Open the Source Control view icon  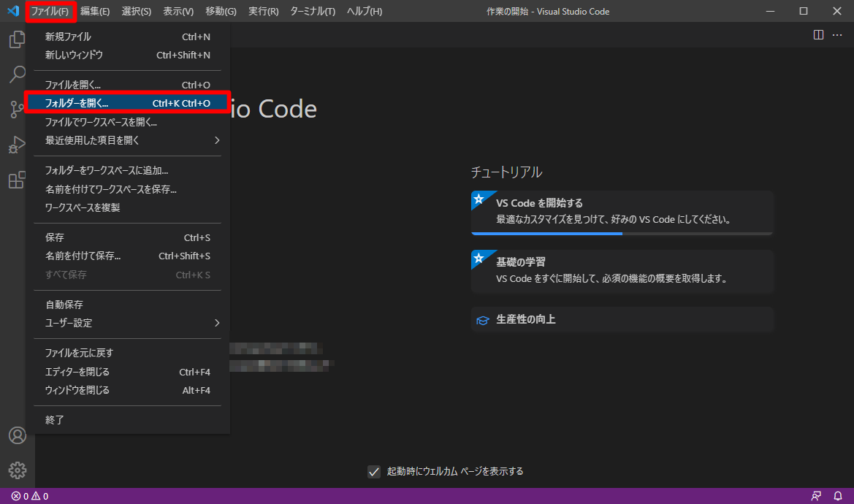(x=17, y=110)
